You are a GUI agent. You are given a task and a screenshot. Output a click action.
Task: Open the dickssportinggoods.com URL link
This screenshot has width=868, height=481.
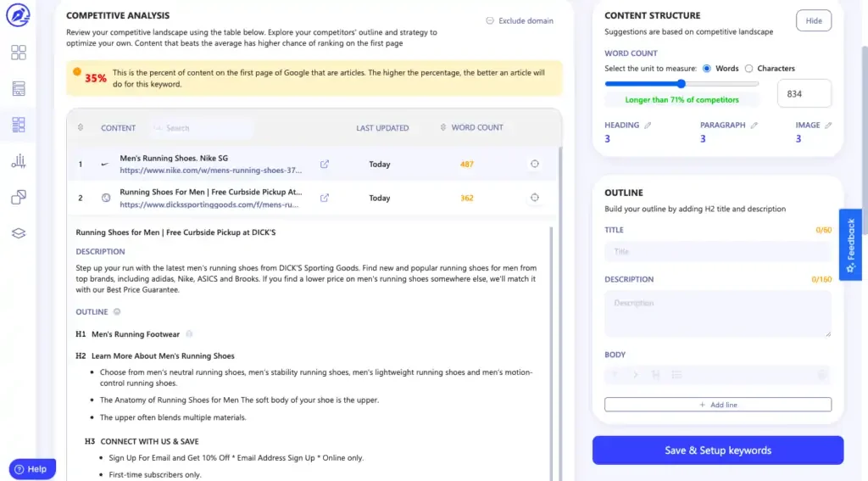coord(209,204)
